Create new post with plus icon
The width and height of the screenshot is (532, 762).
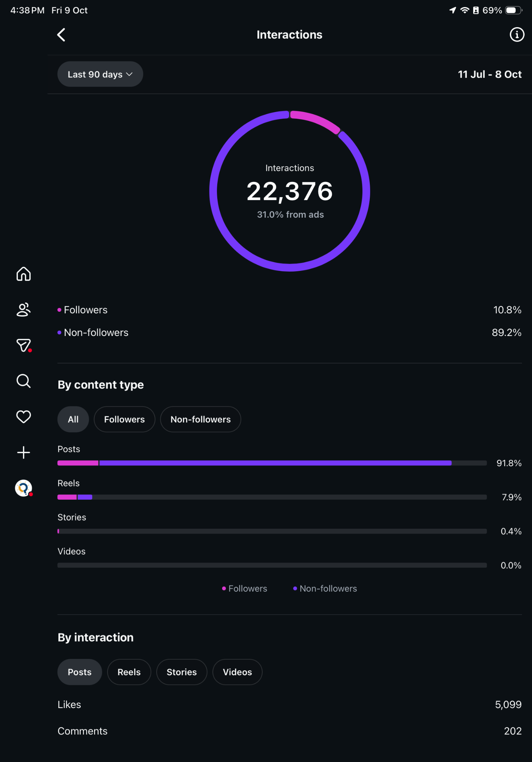(23, 452)
